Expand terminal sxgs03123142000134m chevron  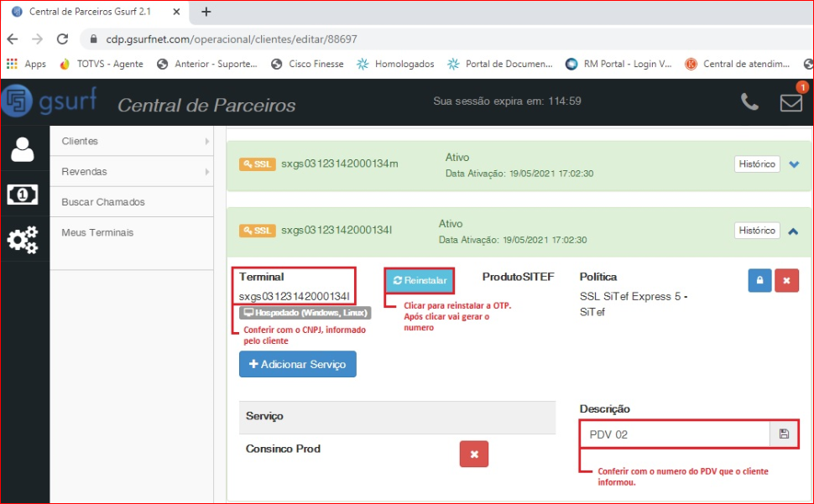click(794, 164)
